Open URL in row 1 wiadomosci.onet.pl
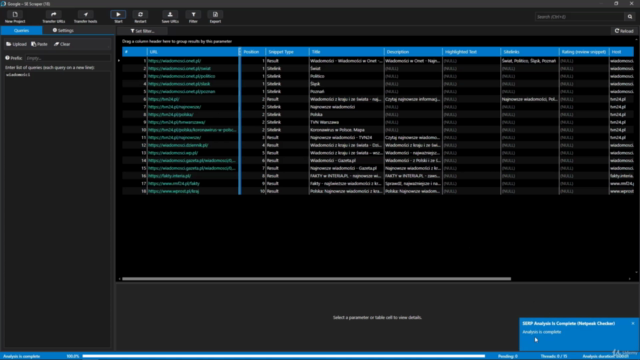 coord(175,61)
